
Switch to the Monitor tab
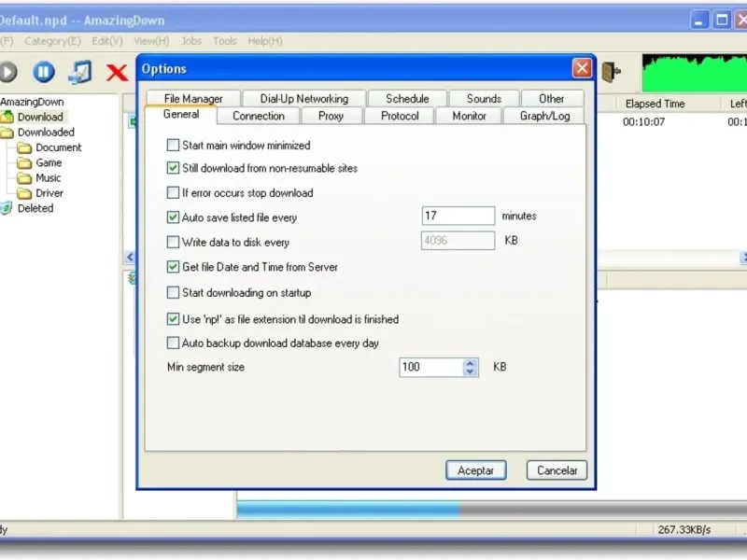pos(470,116)
